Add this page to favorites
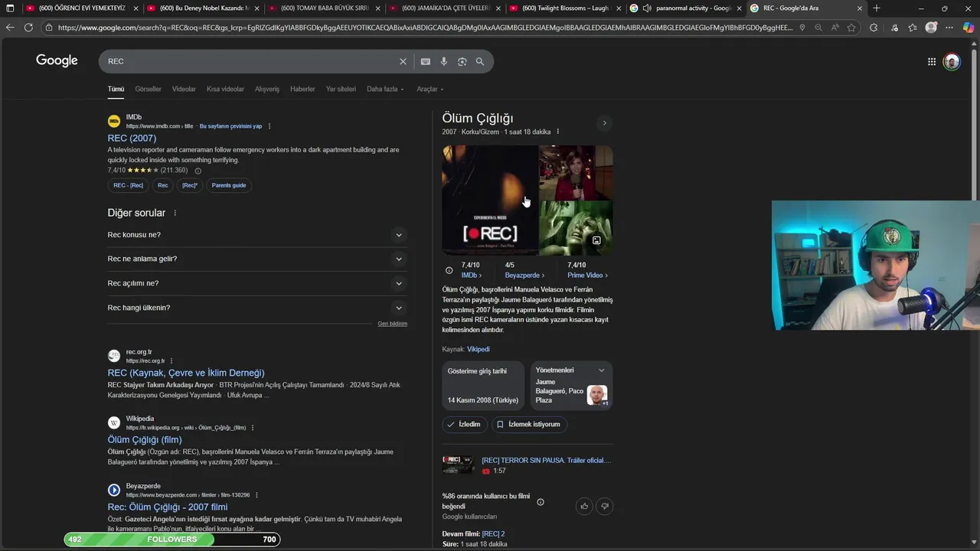The height and width of the screenshot is (551, 980). pyautogui.click(x=851, y=28)
